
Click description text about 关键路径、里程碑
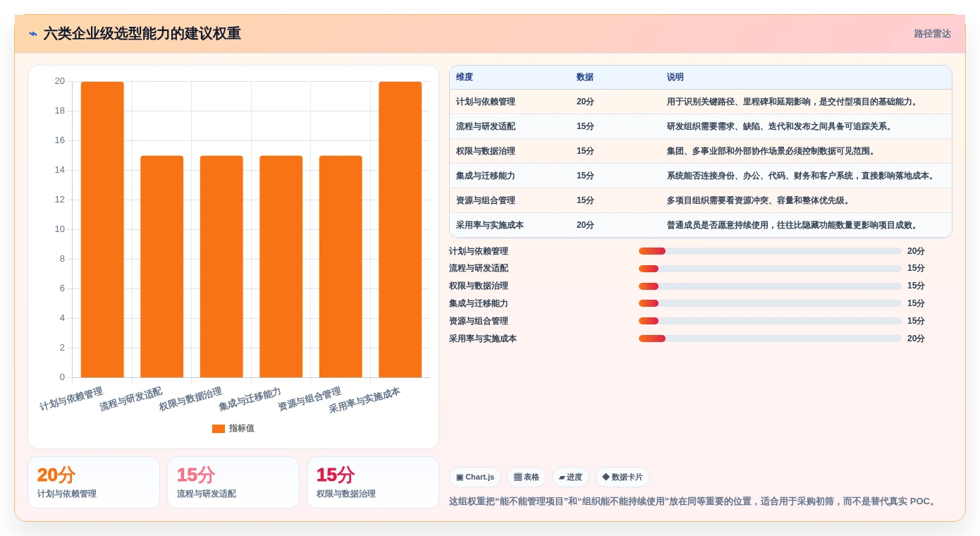[x=793, y=102]
